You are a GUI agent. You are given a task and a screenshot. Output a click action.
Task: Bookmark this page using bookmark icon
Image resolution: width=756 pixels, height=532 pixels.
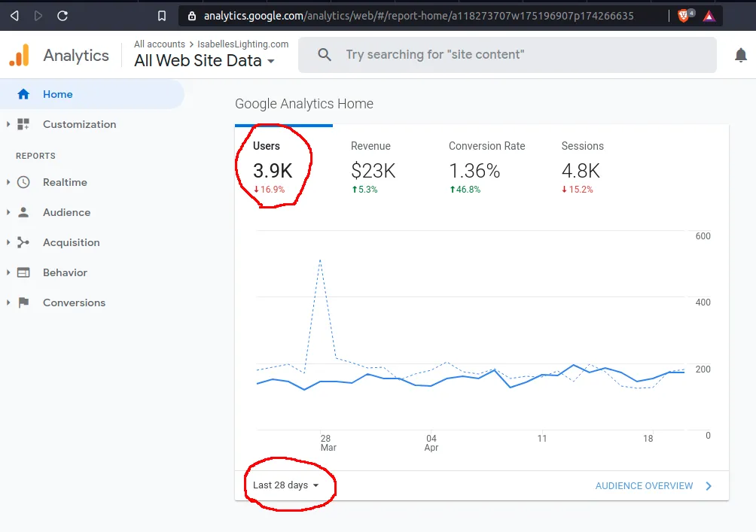[161, 15]
